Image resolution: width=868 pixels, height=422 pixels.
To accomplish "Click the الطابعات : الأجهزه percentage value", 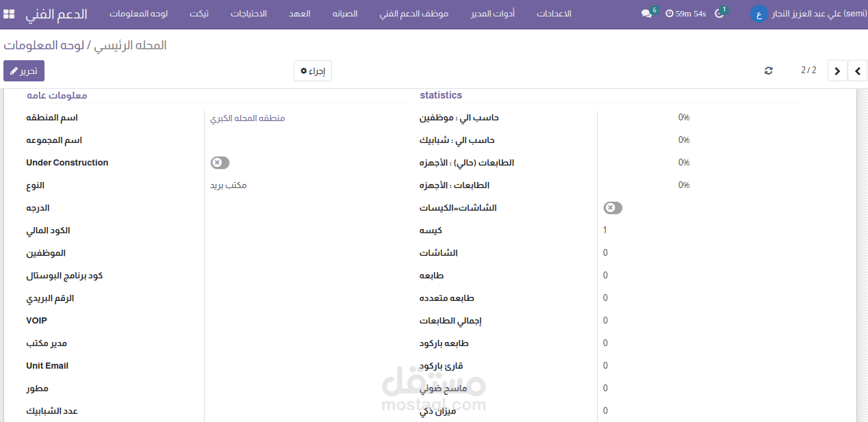I will [684, 185].
